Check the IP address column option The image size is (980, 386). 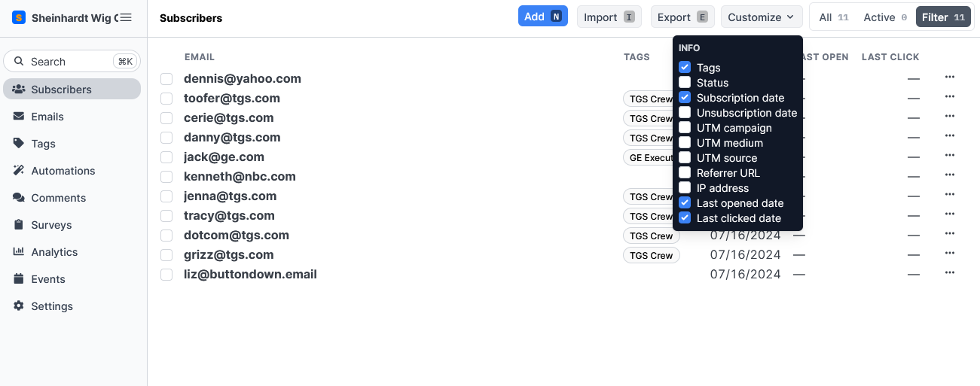pyautogui.click(x=685, y=188)
